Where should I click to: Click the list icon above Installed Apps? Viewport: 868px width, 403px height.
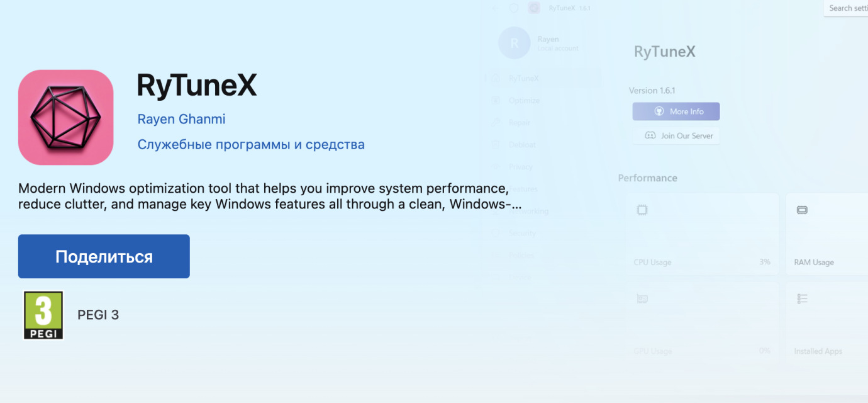tap(802, 298)
